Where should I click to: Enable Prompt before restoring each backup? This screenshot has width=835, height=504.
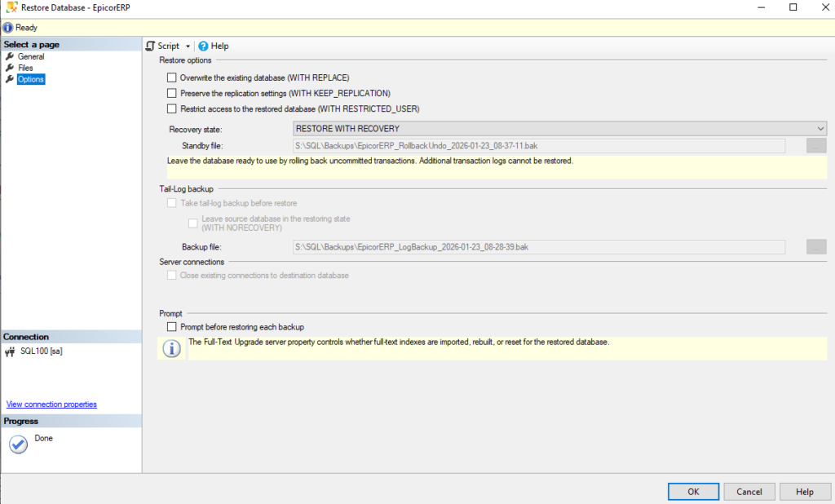coord(171,327)
